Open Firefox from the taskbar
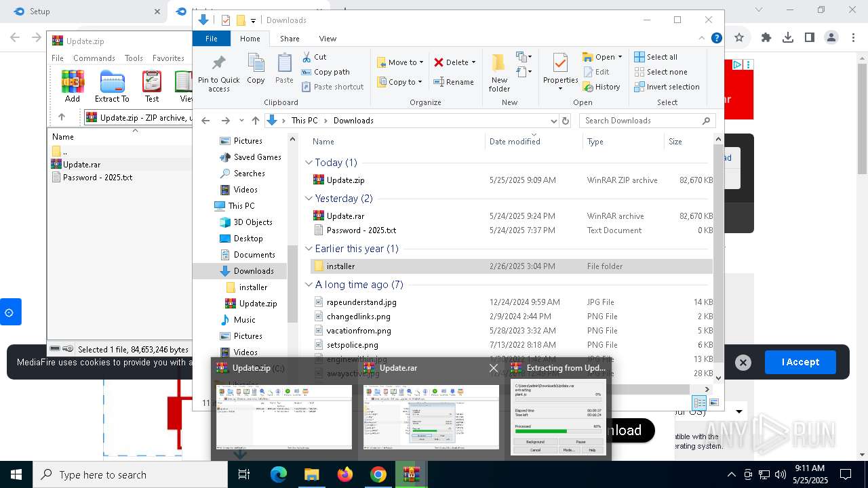 click(x=345, y=474)
